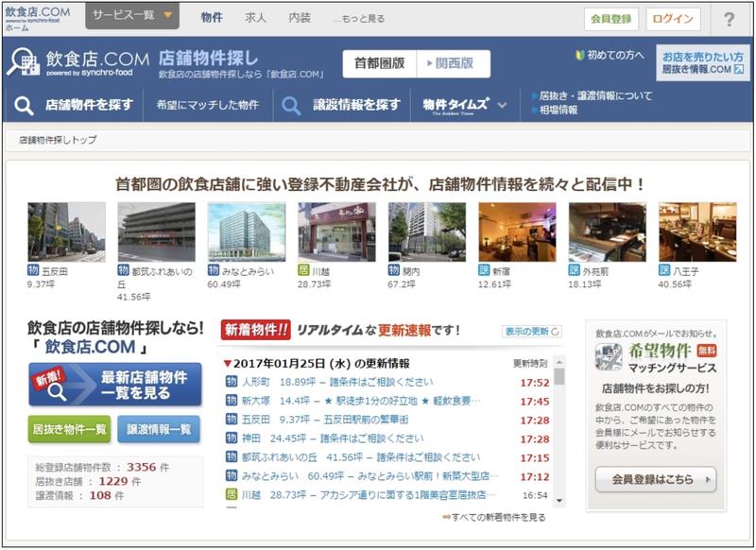Click the ログイン button
This screenshot has height=550, width=756.
(673, 19)
